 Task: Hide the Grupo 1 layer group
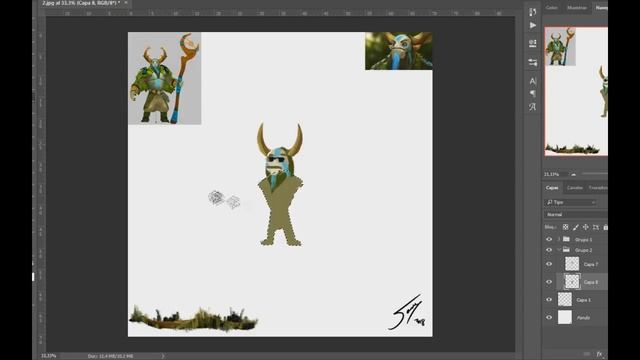[x=549, y=239]
